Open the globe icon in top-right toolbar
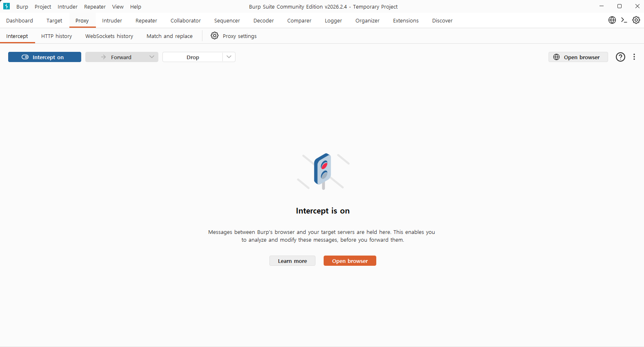644x347 pixels. pos(612,20)
